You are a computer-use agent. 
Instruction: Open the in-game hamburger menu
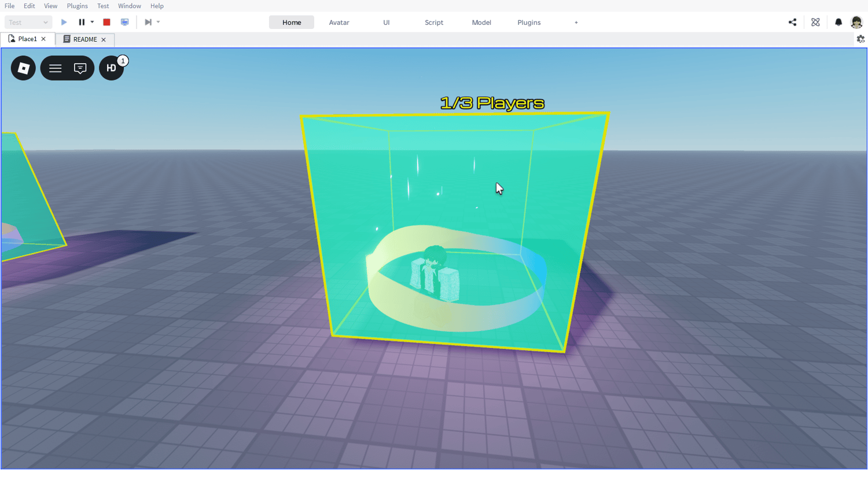[x=55, y=68]
